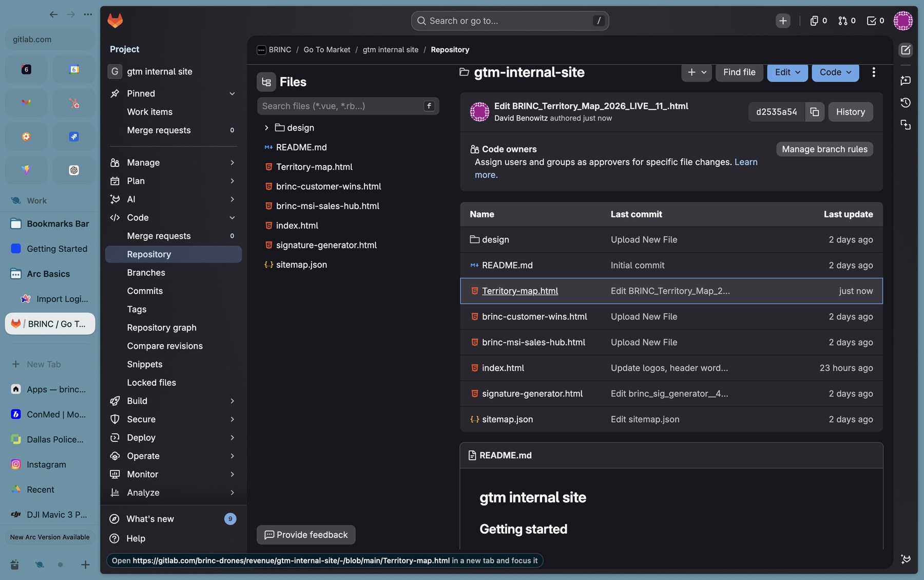Open the BRINC breadcrumb link

click(x=280, y=50)
